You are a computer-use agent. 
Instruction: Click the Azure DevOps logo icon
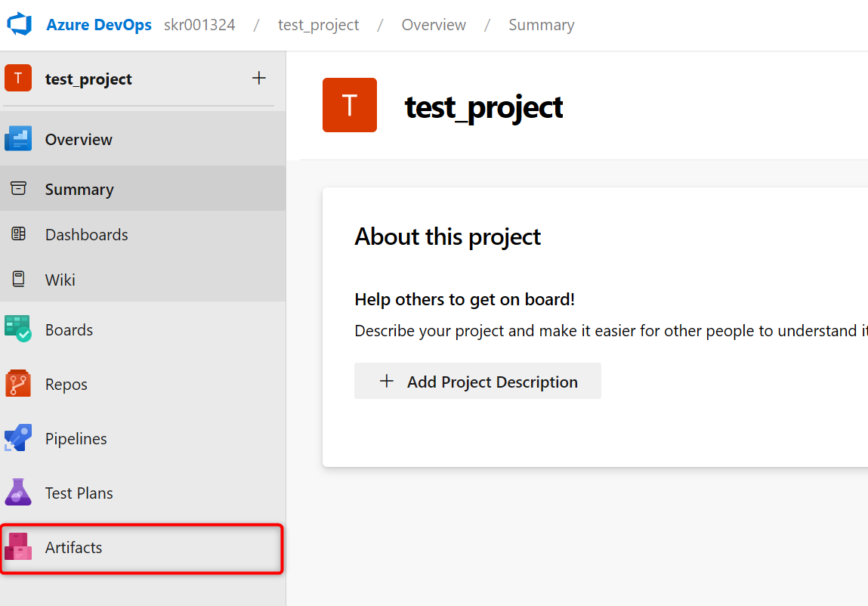tap(20, 24)
